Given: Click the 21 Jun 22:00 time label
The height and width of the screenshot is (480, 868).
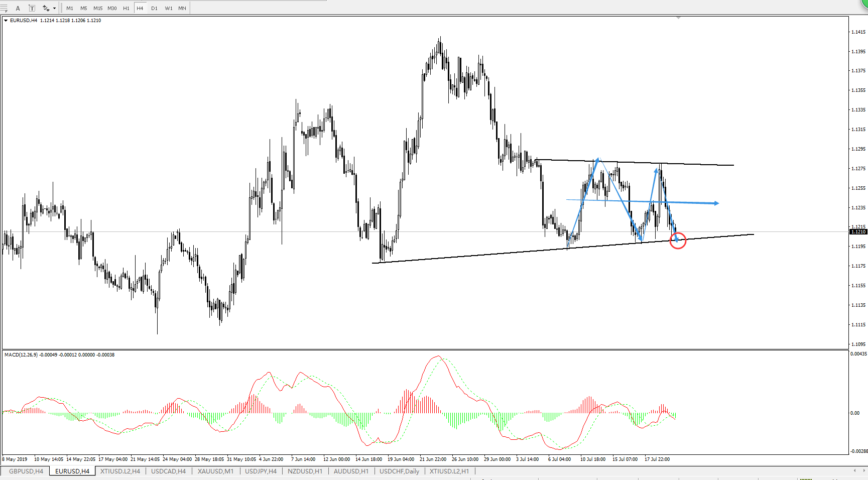Looking at the screenshot, I should point(433,459).
